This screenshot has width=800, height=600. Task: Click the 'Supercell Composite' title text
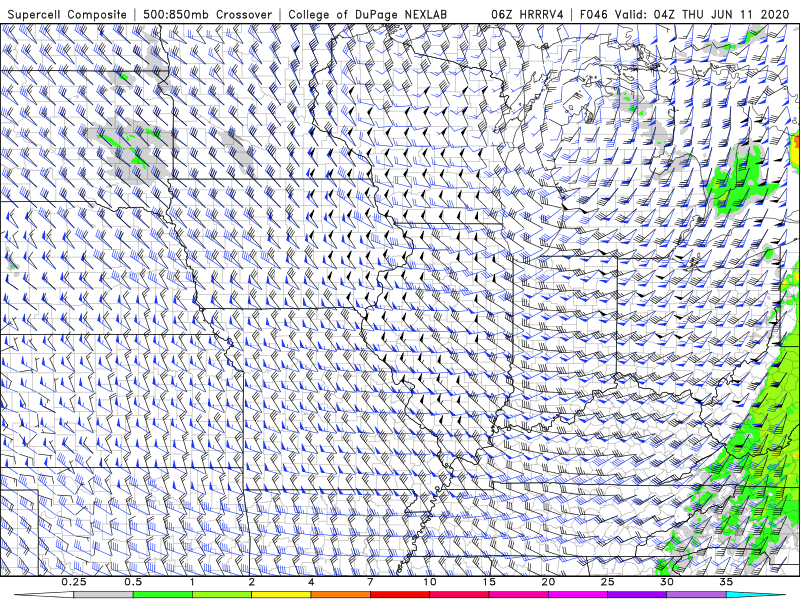67,14
